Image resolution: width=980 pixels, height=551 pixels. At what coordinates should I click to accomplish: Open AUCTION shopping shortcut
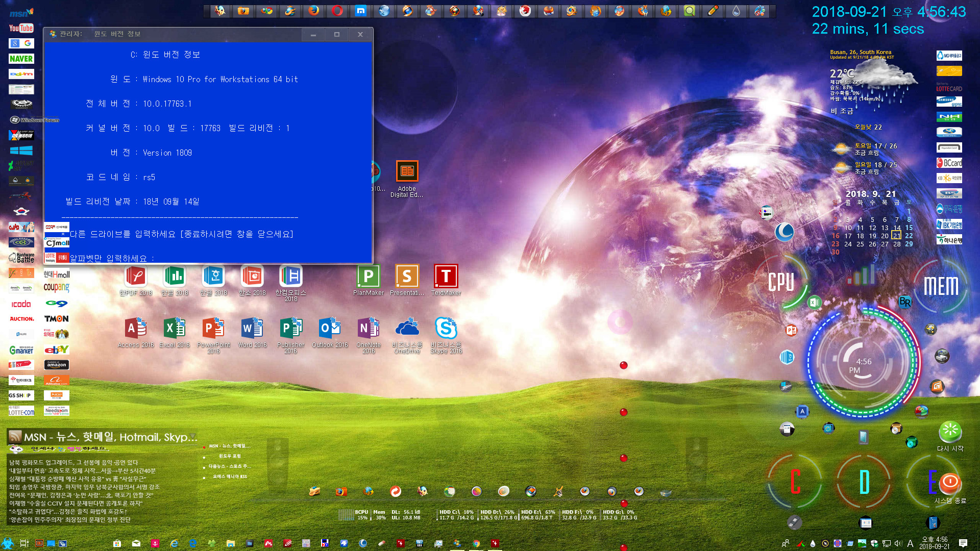coord(21,319)
